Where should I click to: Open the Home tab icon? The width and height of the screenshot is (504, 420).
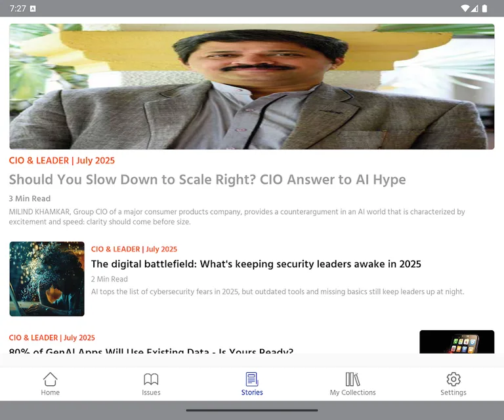click(50, 379)
